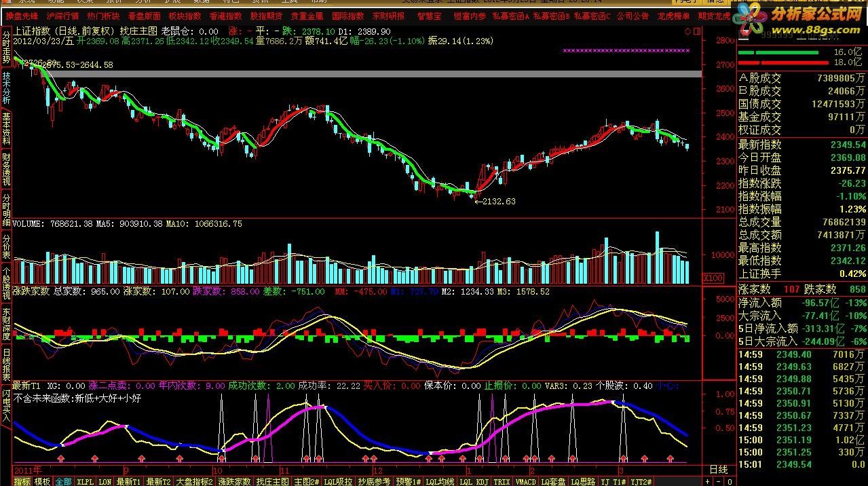The width and height of the screenshot is (868, 486).
Task: Apply LQL均线 indicator tab
Action: (440, 481)
